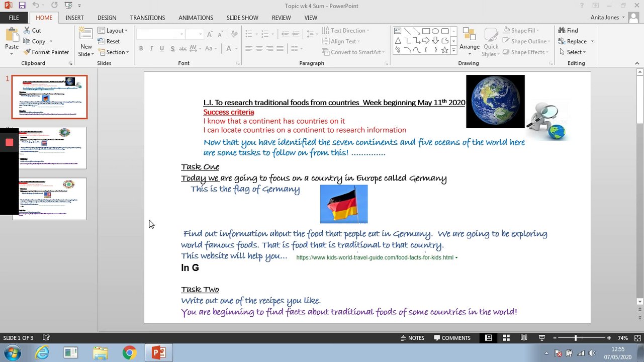This screenshot has width=644, height=362.
Task: Switch to Slide Sorter view icon
Action: 506,338
